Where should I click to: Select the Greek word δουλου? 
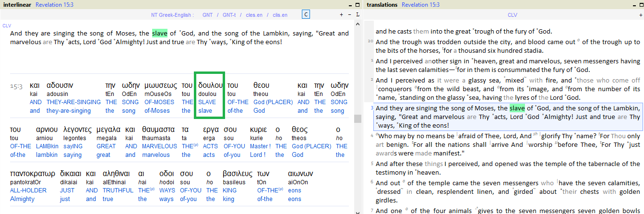coord(211,85)
